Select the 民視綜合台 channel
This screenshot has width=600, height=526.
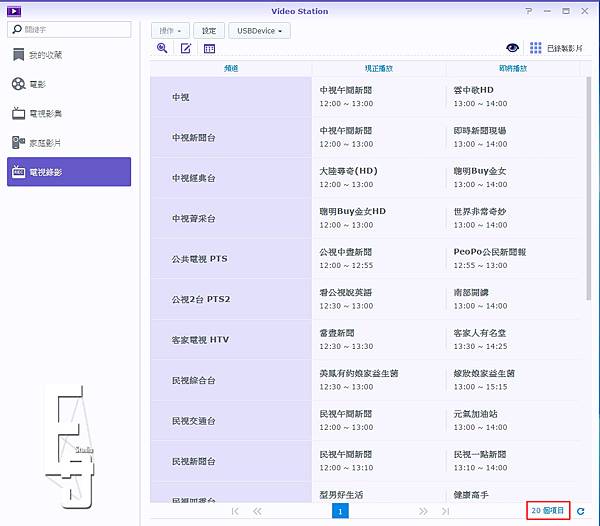pyautogui.click(x=231, y=380)
